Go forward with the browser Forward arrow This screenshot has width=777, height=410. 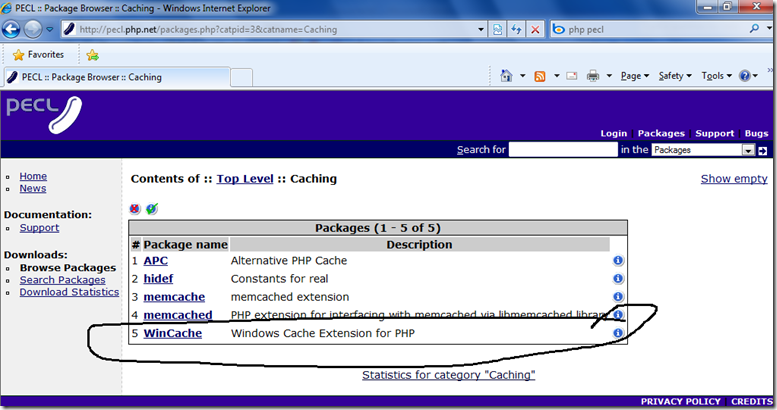tap(33, 29)
